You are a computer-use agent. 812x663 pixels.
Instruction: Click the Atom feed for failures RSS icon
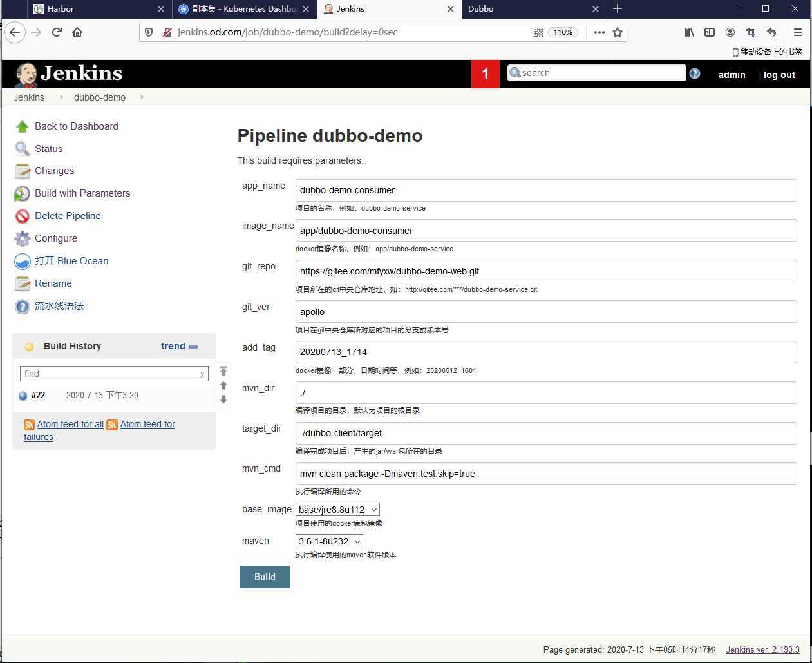112,425
